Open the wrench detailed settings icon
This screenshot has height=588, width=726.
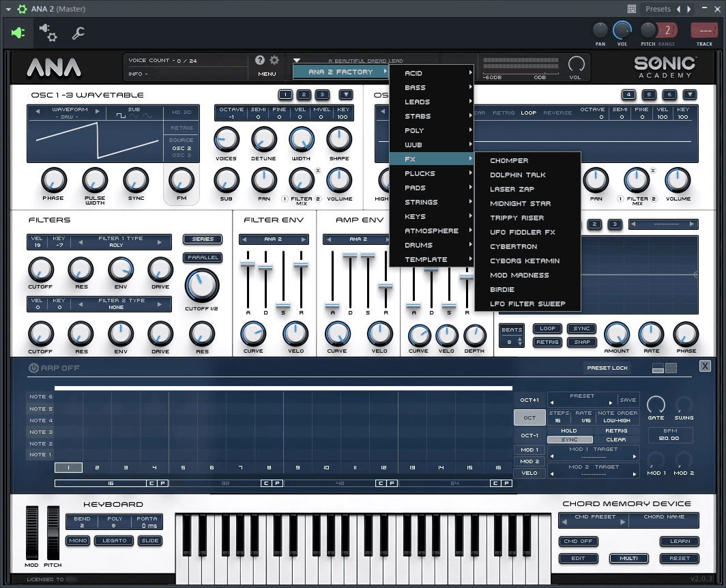pos(78,33)
